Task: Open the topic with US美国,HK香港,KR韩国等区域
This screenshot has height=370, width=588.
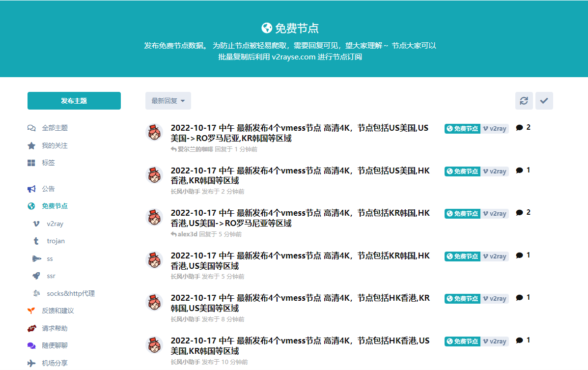Action: click(300, 175)
